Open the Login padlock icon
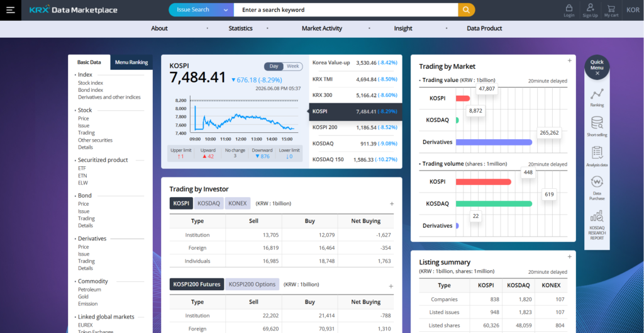The width and height of the screenshot is (644, 333). coord(569,10)
